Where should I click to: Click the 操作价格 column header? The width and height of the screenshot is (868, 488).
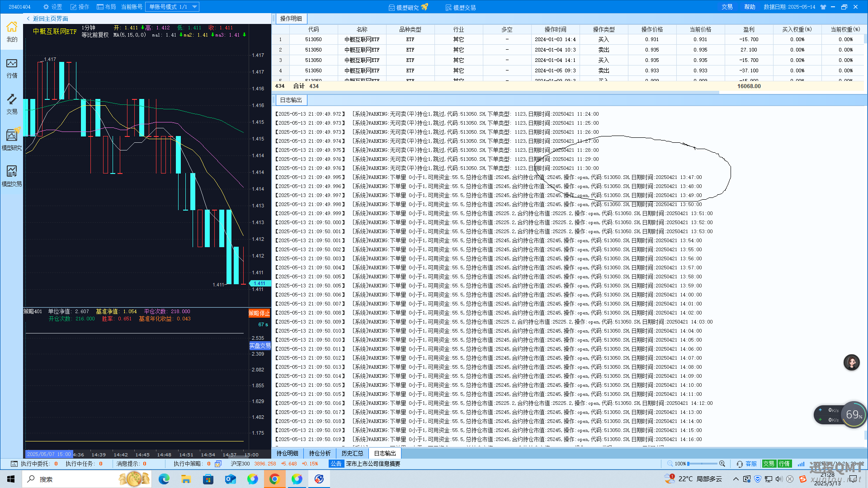point(652,29)
